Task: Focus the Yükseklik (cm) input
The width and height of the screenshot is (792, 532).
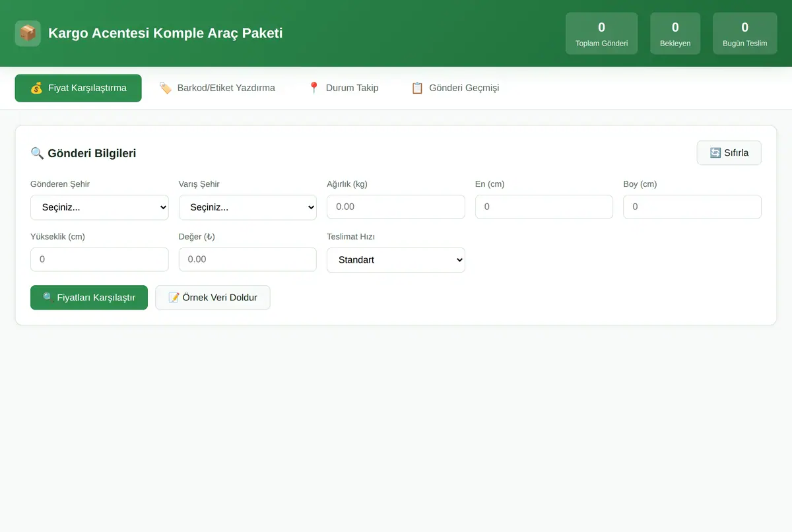Action: [100, 259]
